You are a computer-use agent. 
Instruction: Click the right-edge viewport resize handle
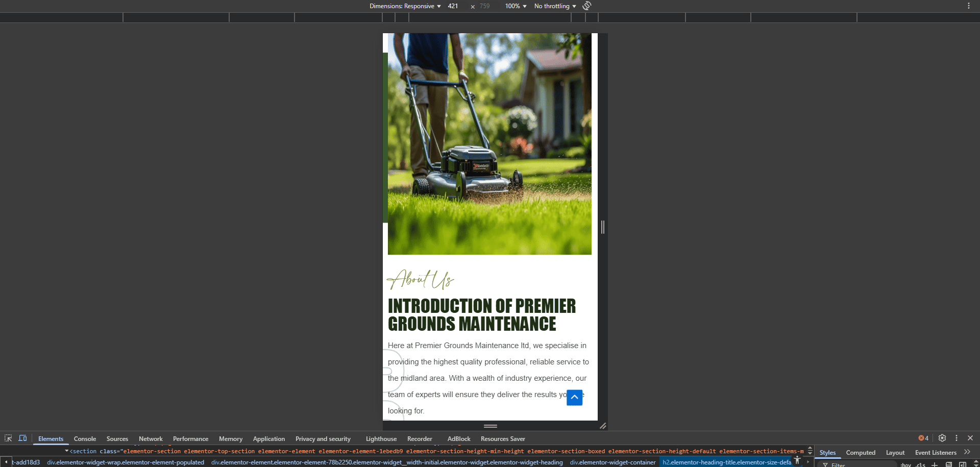tap(603, 227)
